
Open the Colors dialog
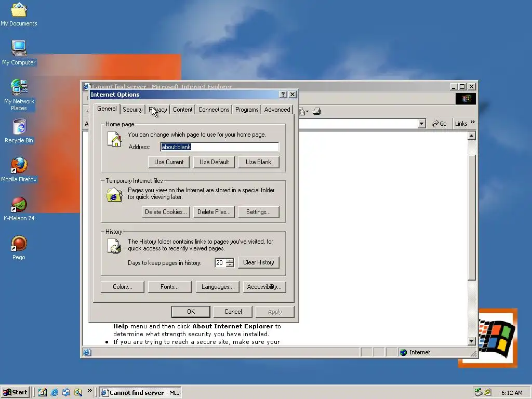pos(123,287)
